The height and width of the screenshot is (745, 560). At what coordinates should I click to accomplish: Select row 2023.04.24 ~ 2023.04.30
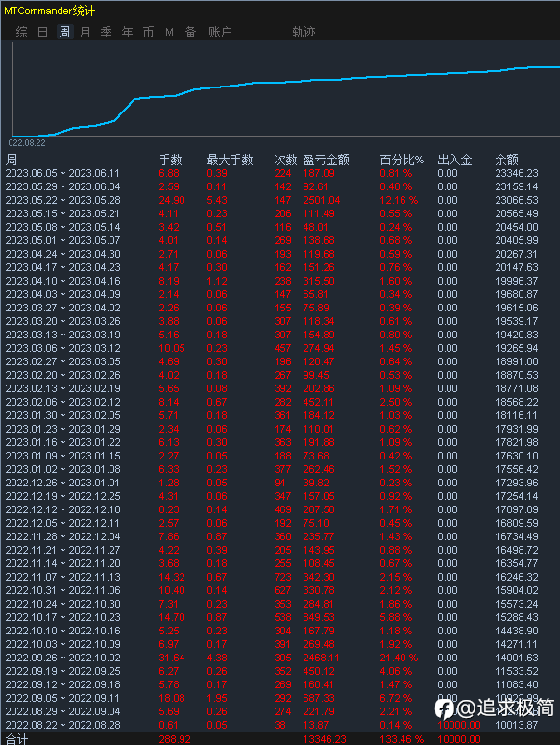coord(280,254)
